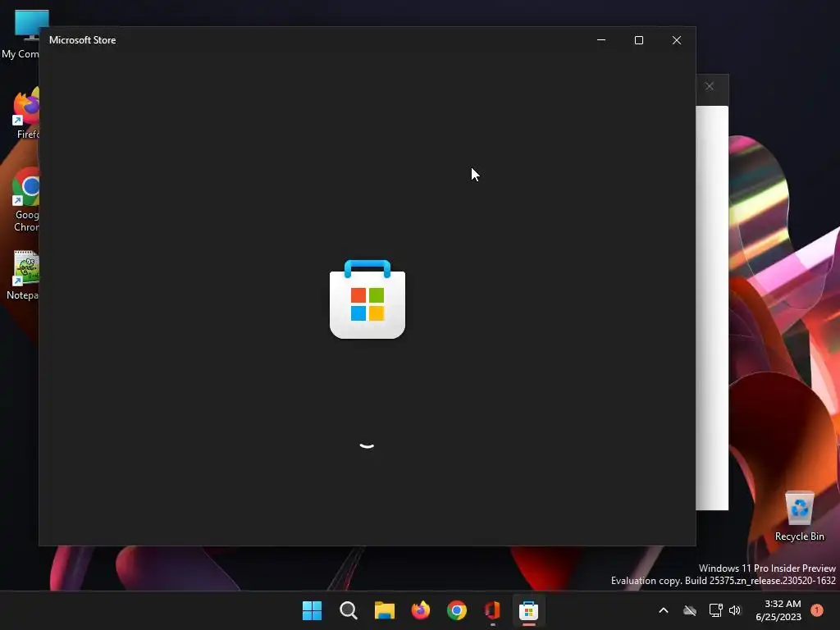
Task: Select the Google Chrome desktop shortcut
Action: (25, 200)
